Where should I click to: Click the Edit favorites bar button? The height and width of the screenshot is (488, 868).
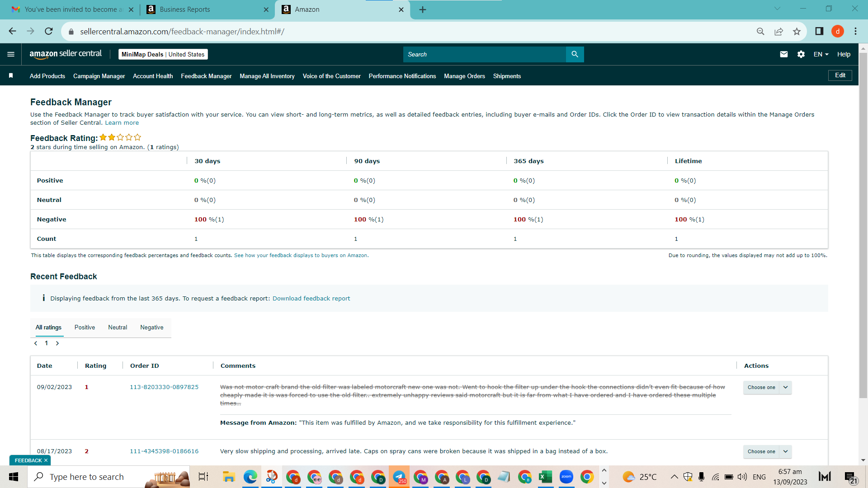(x=840, y=75)
